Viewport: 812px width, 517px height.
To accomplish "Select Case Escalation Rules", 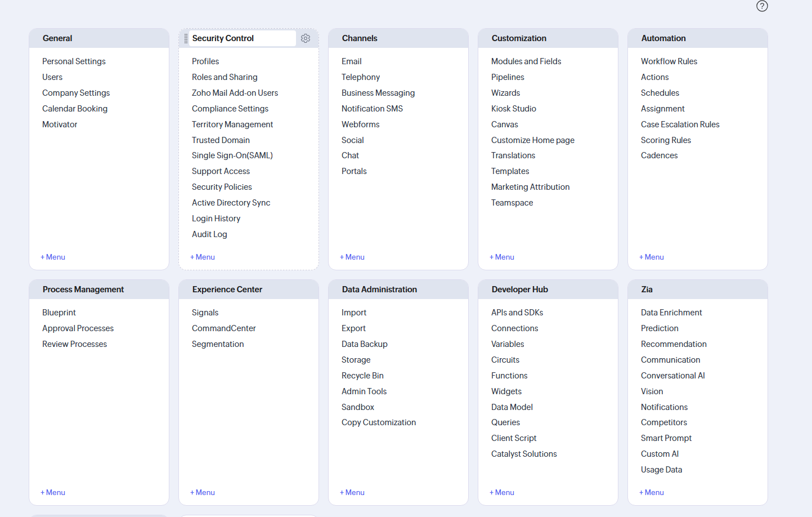I will point(680,124).
